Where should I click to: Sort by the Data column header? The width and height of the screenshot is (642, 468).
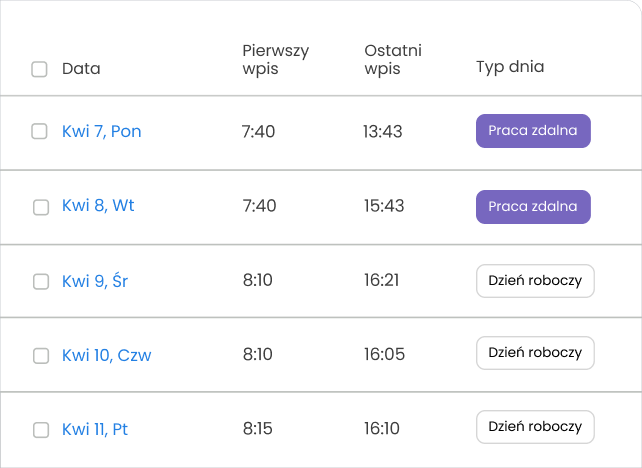click(x=81, y=69)
